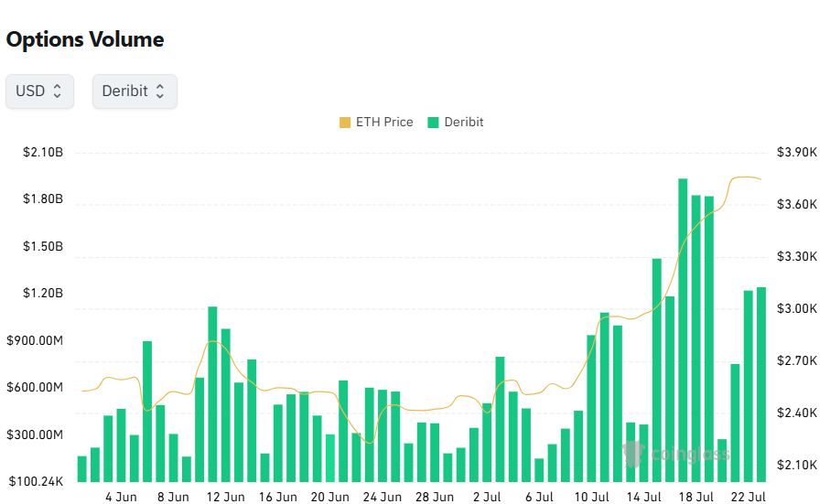The image size is (830, 504).
Task: Click the Options Volume heading
Action: click(x=85, y=39)
